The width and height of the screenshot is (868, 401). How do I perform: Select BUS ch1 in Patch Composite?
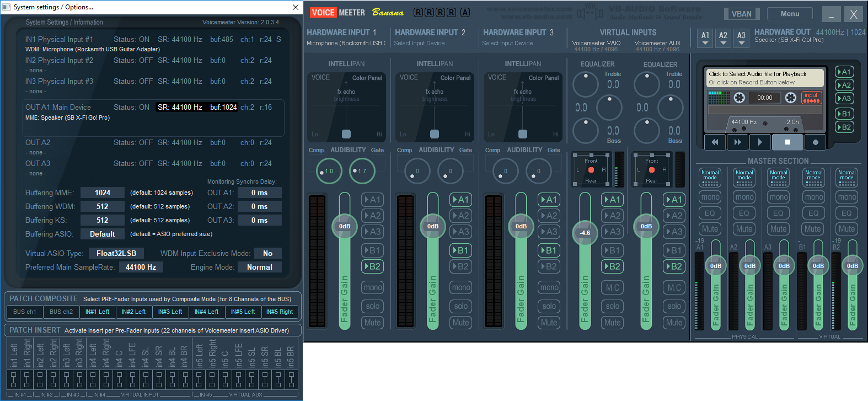point(25,312)
